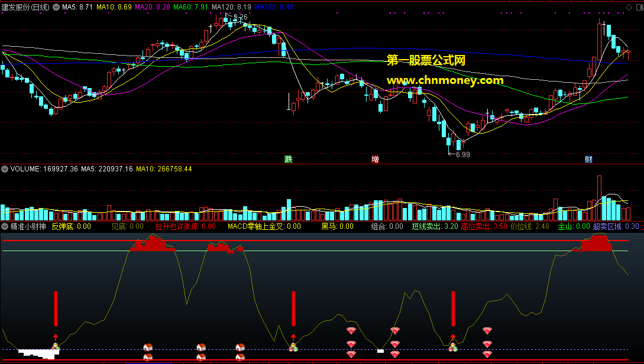
Task: Click the bottom gem icon in the first gem column
Action: [x=351, y=354]
